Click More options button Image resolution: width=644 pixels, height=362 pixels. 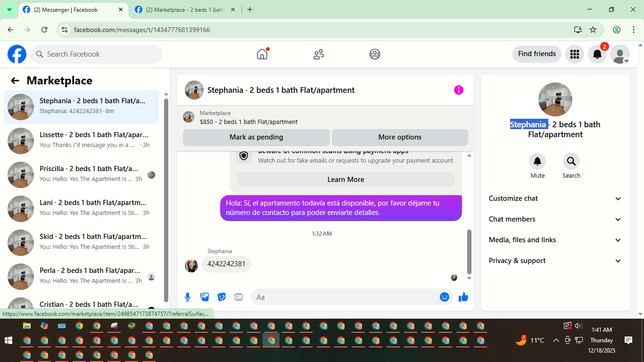400,137
